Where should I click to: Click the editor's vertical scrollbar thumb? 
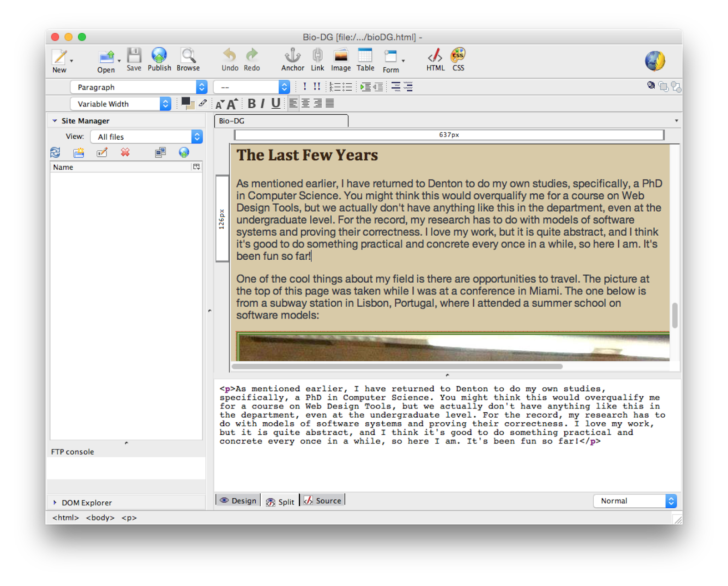tap(675, 315)
